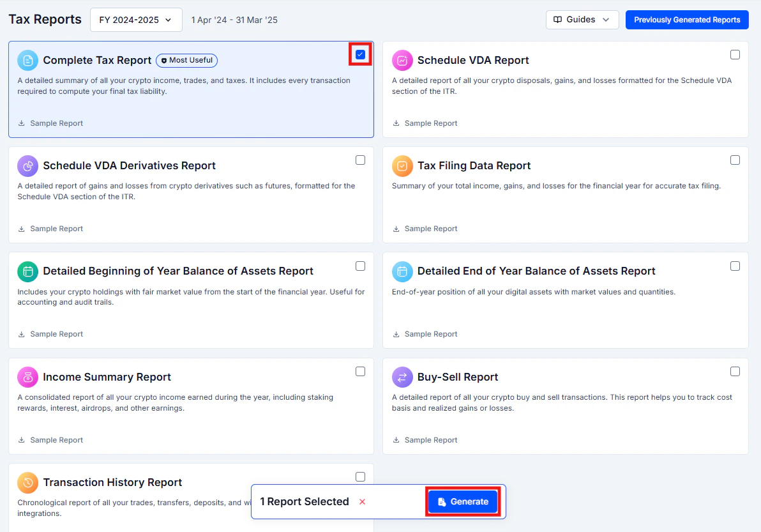The width and height of the screenshot is (761, 532).
Task: Check the Schedule VDA Report checkbox
Action: point(735,54)
